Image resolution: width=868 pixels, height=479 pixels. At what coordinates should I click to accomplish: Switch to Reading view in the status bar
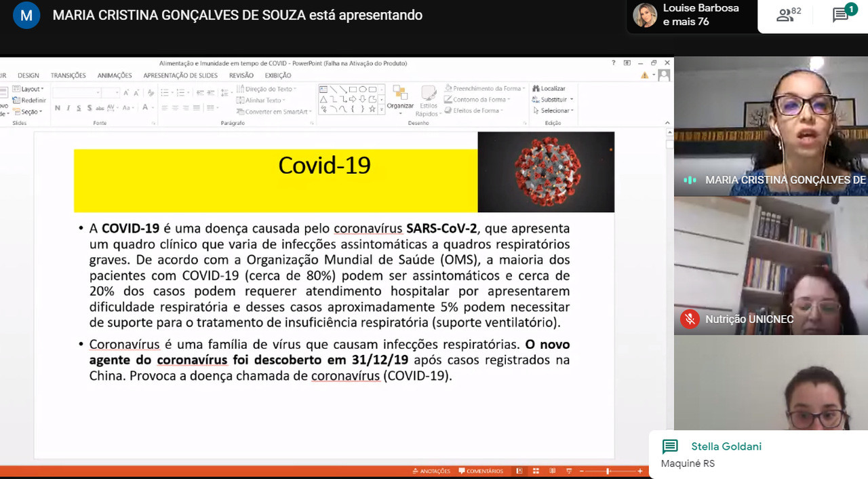(552, 471)
